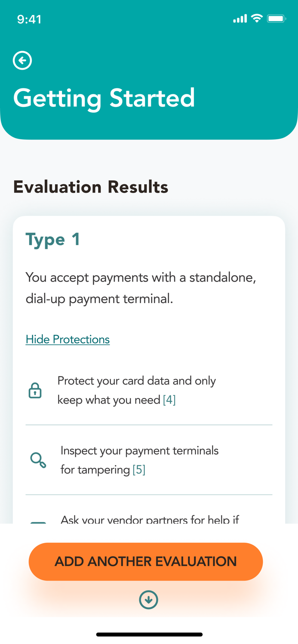
Task: Tap the back arrow icon
Action: [x=22, y=61]
